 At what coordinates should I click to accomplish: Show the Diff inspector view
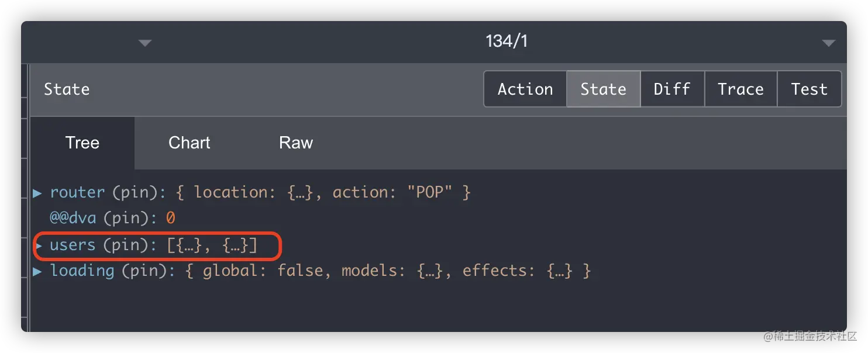click(x=672, y=89)
